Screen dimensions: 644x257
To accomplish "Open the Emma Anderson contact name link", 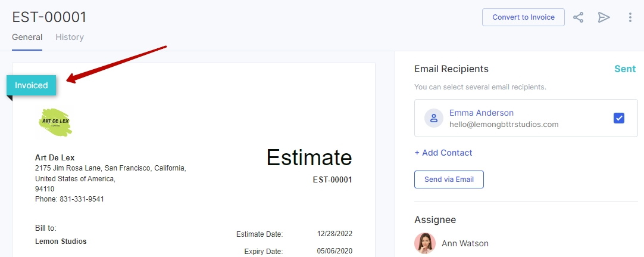I will pos(482,113).
